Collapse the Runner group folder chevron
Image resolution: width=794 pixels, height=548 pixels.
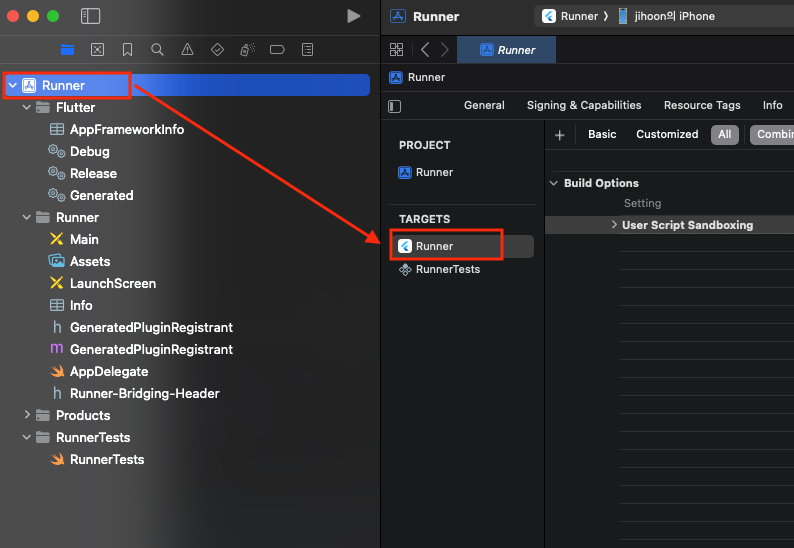click(27, 217)
